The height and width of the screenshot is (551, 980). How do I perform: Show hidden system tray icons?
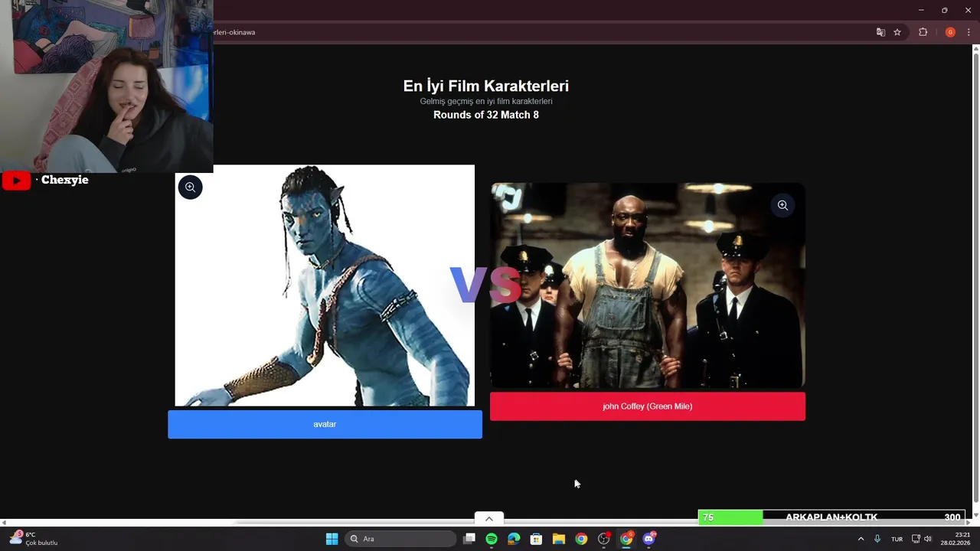pyautogui.click(x=861, y=539)
